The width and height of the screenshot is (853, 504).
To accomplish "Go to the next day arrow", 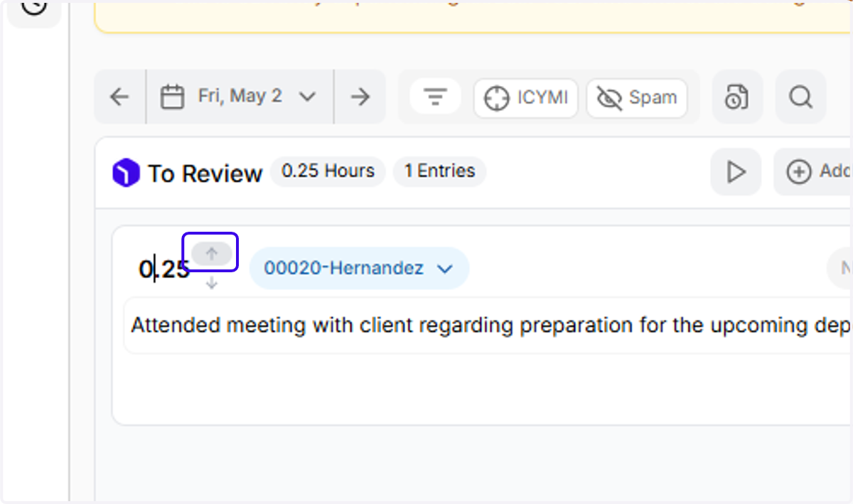I will click(x=360, y=97).
